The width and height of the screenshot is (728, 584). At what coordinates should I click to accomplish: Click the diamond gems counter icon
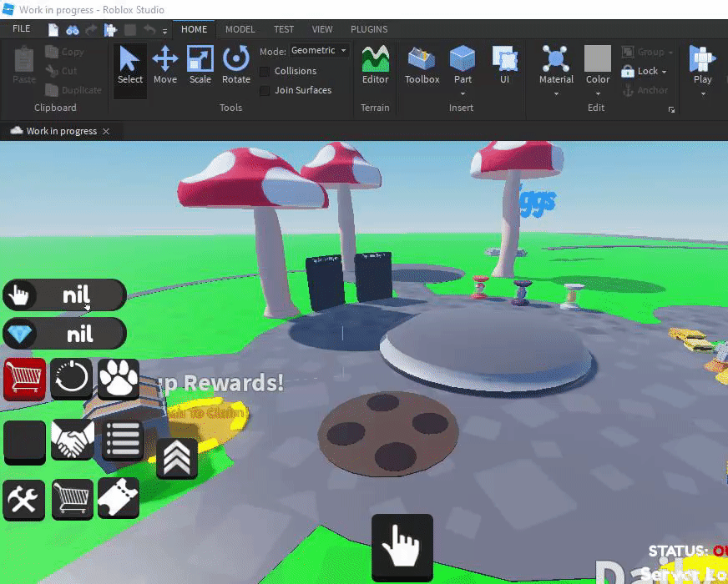[x=19, y=334]
